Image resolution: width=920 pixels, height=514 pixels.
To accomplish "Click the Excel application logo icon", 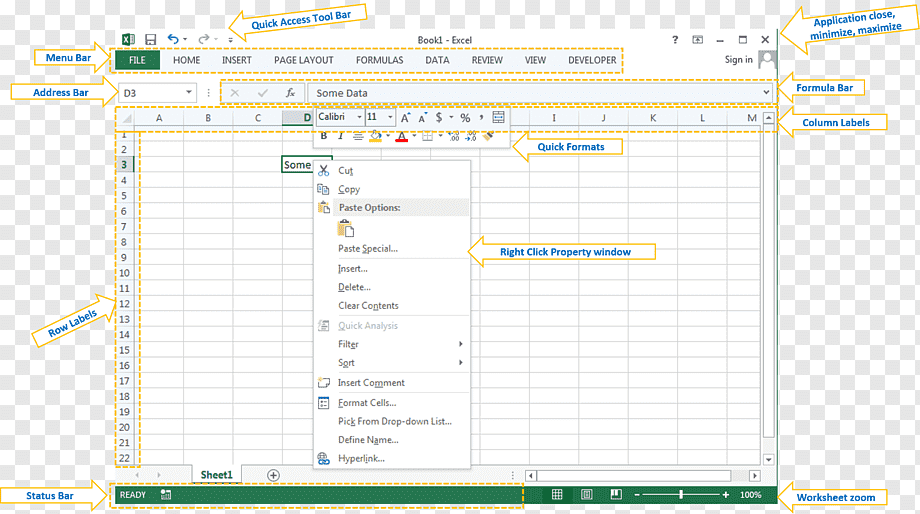I will 128,39.
